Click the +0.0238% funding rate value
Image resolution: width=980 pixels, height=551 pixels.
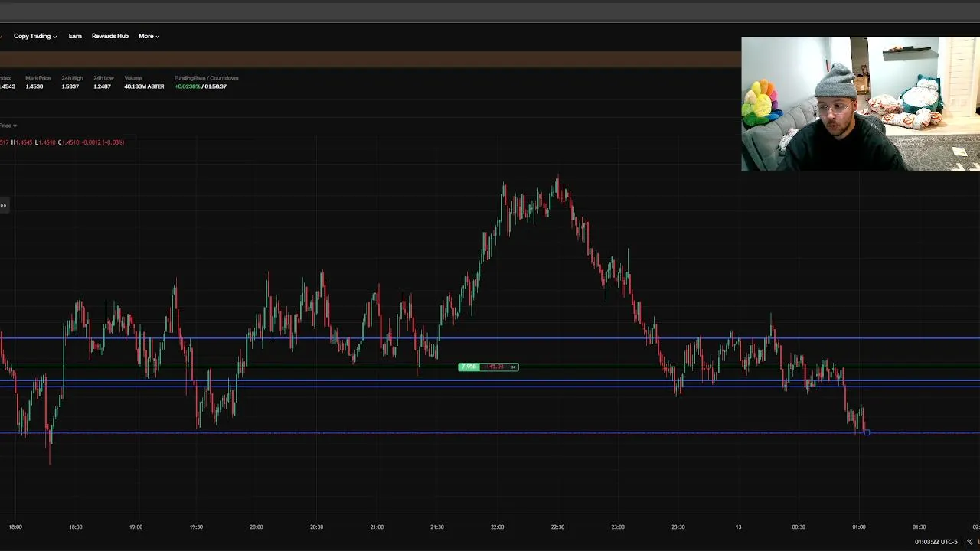pyautogui.click(x=188, y=86)
